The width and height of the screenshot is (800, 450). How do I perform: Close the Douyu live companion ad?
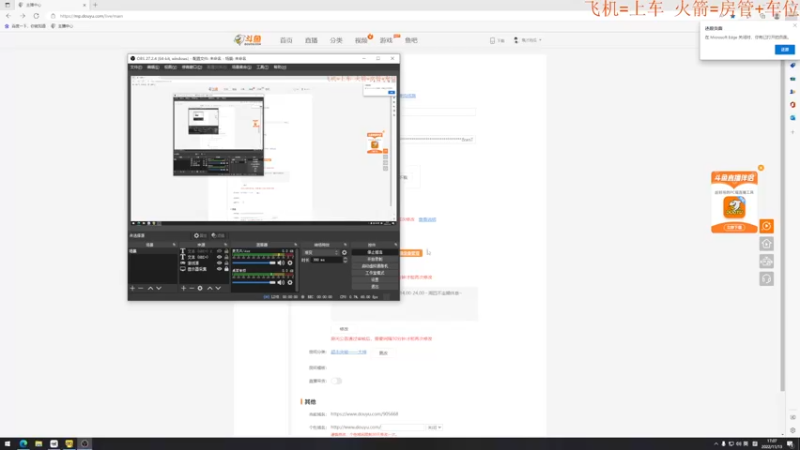pos(761,168)
